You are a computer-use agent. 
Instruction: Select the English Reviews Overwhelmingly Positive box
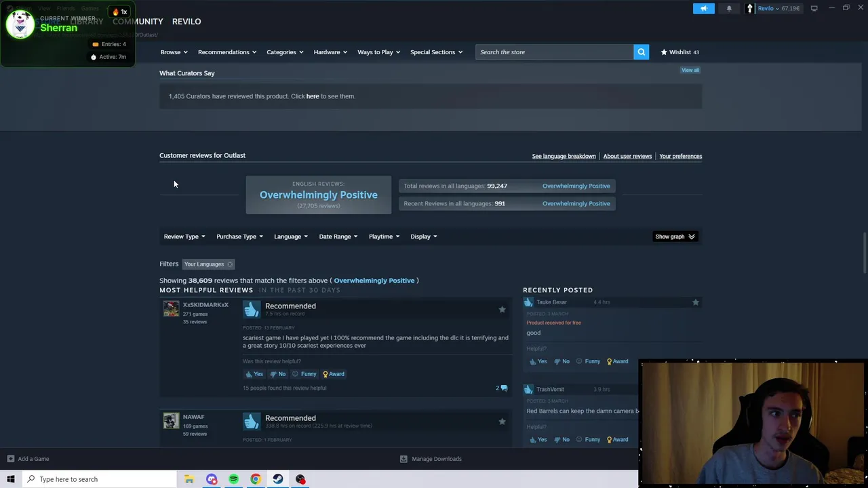point(318,195)
